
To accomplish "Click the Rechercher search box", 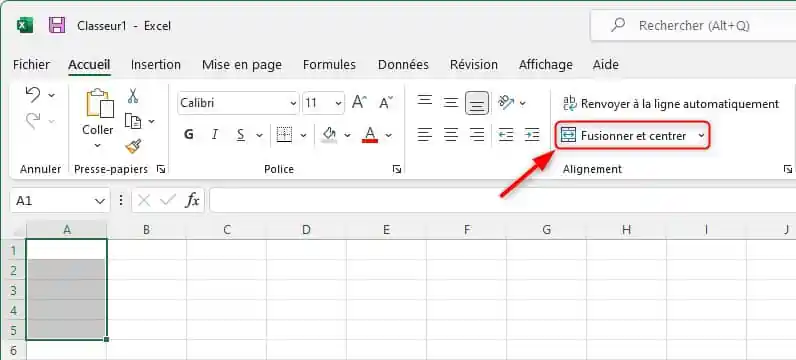I will pyautogui.click(x=693, y=25).
